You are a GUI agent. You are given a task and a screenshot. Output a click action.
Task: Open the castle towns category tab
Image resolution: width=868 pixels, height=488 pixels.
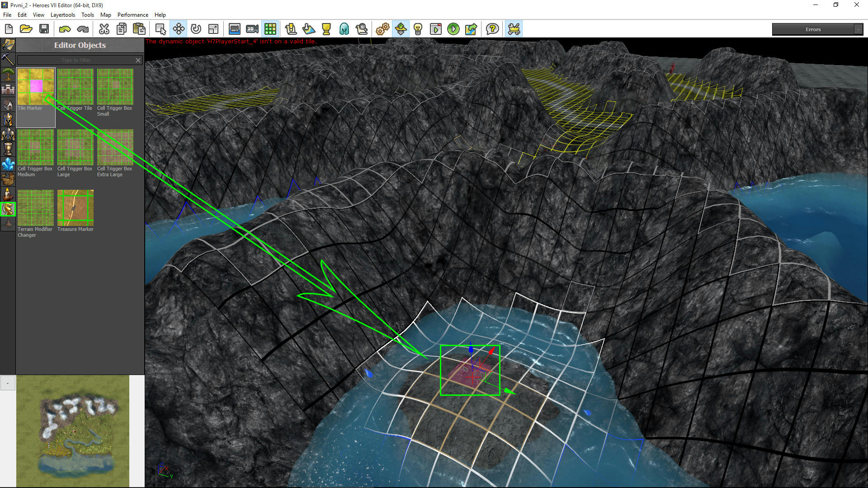click(x=8, y=89)
